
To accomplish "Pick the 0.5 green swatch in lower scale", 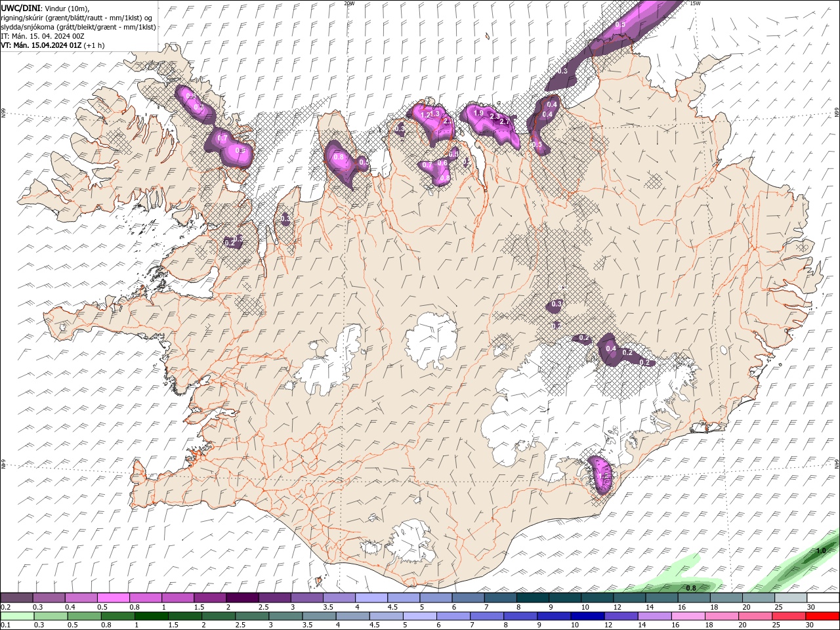I will [x=84, y=616].
